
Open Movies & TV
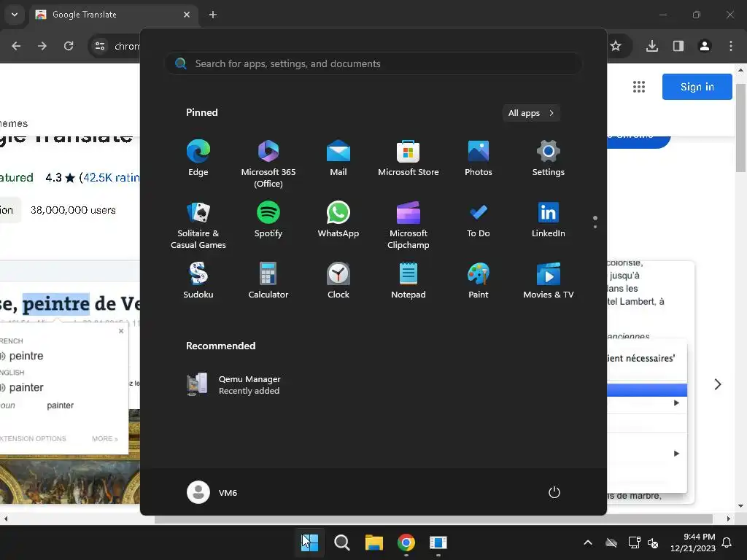[549, 281]
